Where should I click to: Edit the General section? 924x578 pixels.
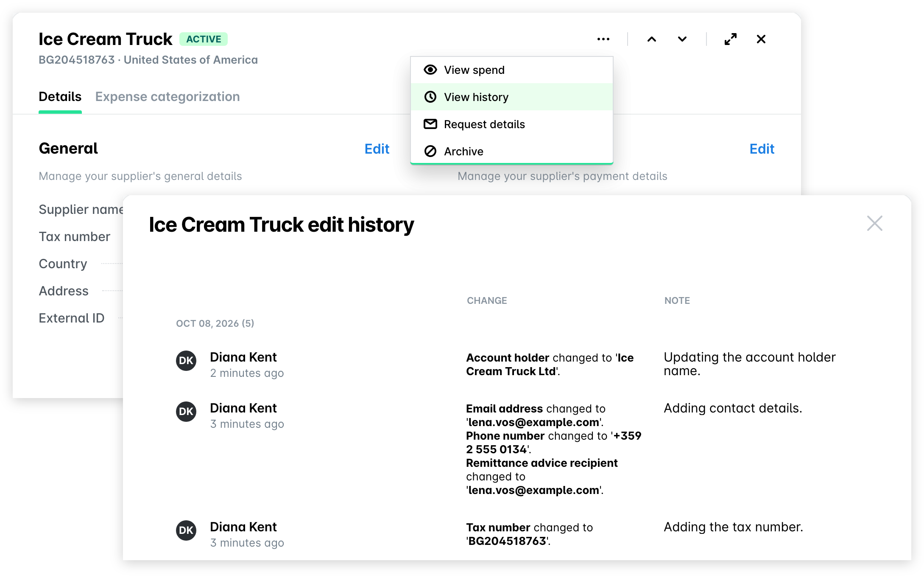(377, 149)
